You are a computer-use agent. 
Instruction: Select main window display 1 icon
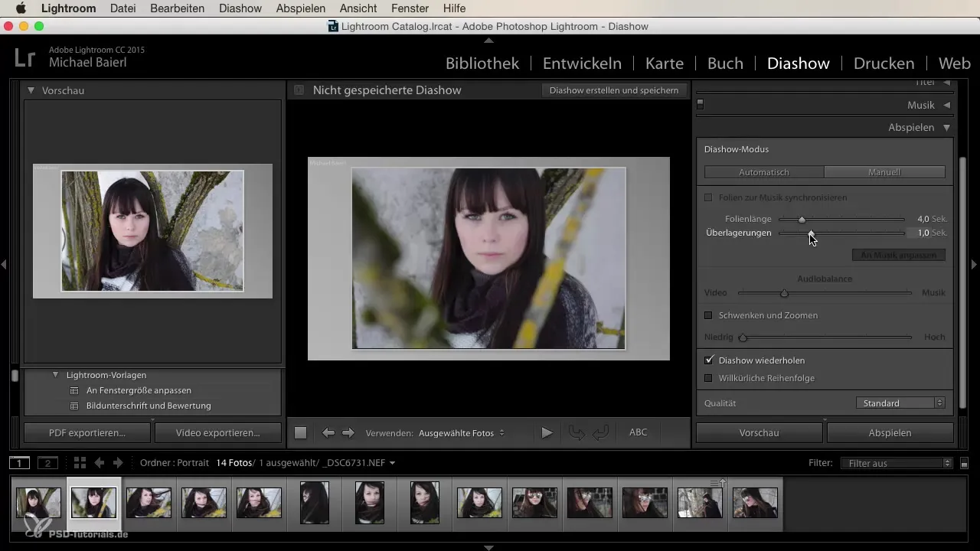(x=20, y=463)
